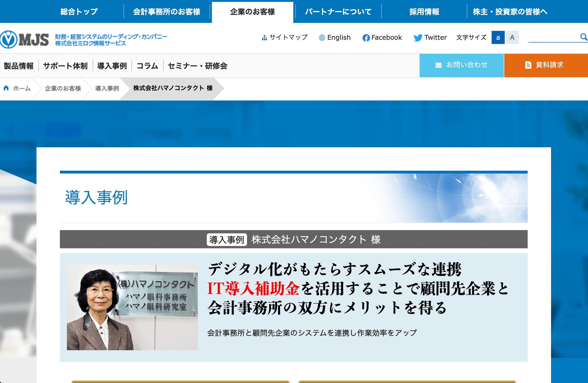
Task: Open the サポート体制 menu
Action: [x=65, y=66]
